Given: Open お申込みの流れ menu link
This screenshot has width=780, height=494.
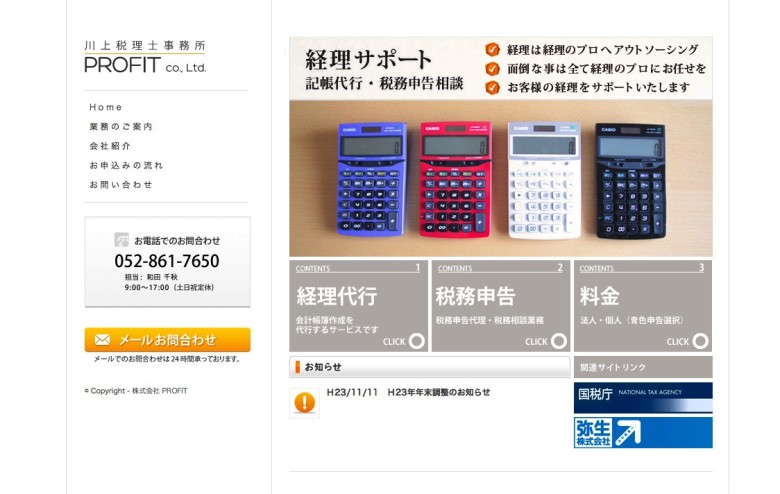Looking at the screenshot, I should 126,165.
